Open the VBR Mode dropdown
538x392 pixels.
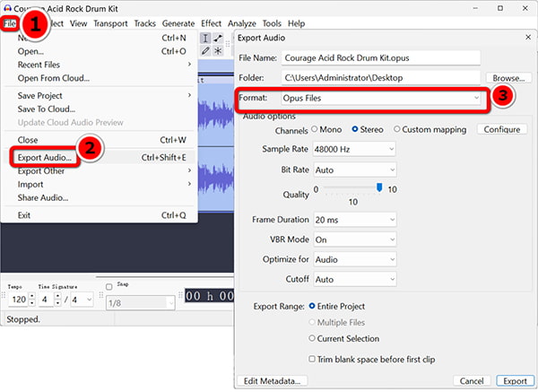[x=354, y=240]
